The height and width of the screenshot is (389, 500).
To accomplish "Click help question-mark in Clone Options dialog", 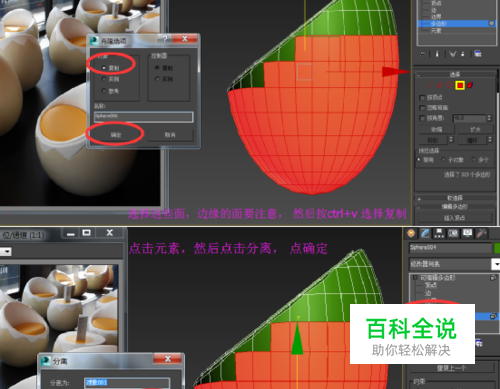I will [165, 39].
